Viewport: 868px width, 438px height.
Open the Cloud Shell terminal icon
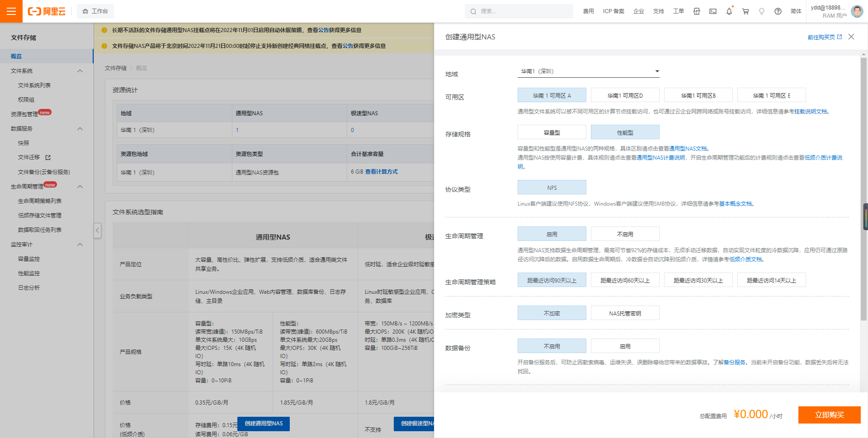[713, 11]
